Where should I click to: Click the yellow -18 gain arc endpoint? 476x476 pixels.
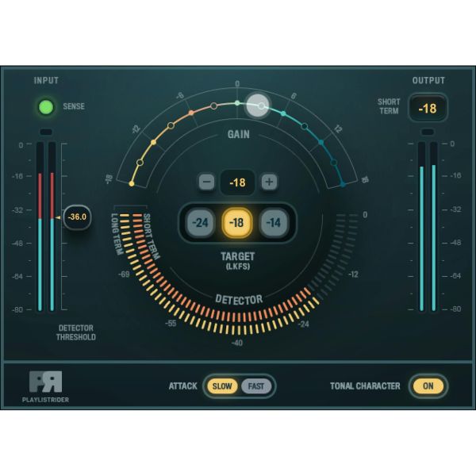[x=132, y=184]
